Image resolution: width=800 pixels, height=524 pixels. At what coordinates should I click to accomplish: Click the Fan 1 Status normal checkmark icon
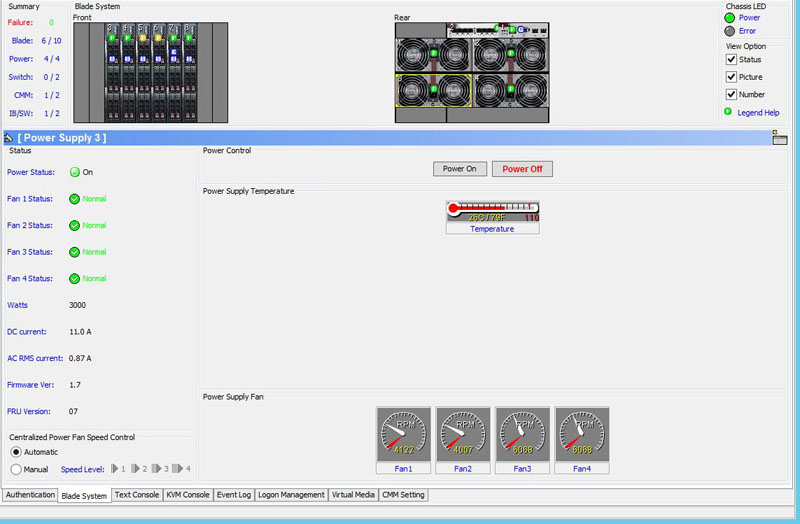click(75, 199)
